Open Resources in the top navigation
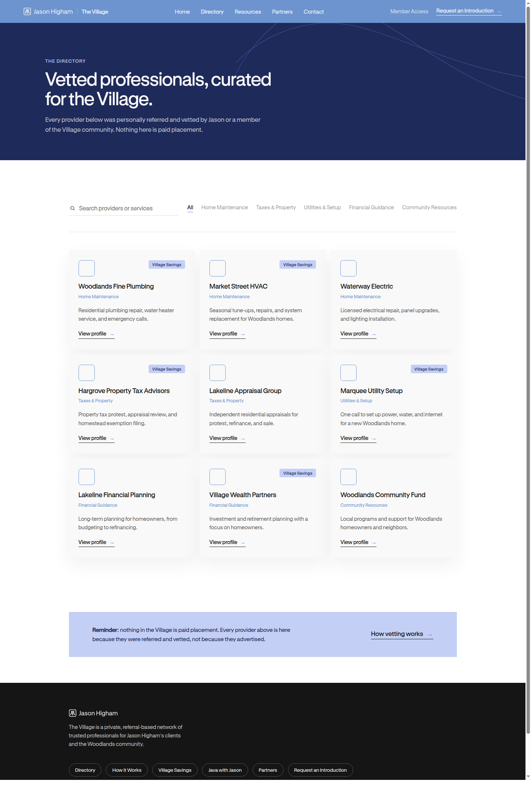The image size is (531, 812). 248,12
